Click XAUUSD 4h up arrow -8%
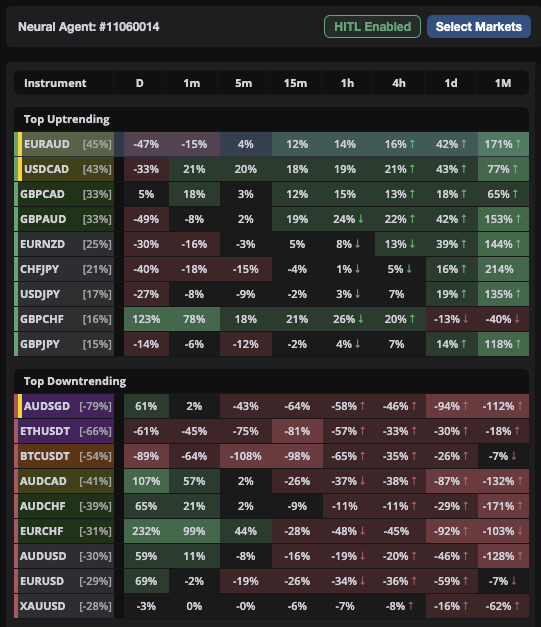 [411, 606]
